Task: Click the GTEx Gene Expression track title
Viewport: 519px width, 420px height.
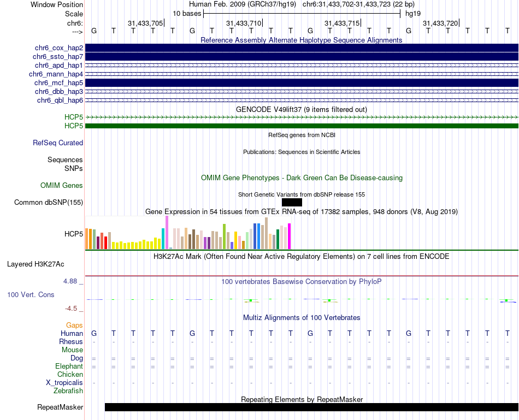Action: pos(301,211)
